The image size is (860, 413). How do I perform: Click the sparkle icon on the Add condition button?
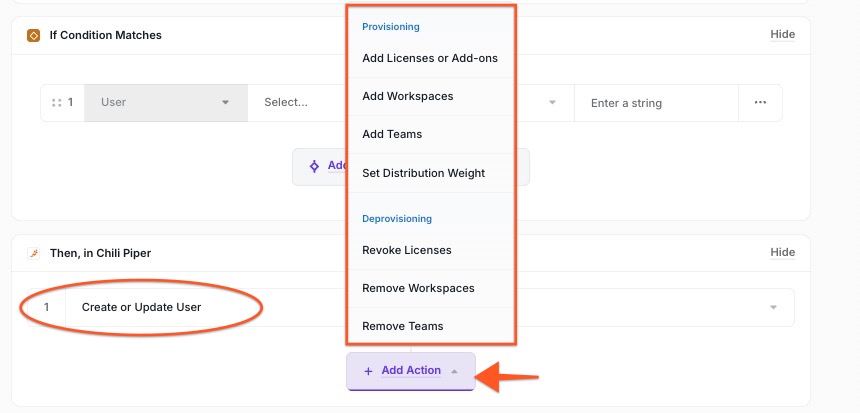(314, 166)
